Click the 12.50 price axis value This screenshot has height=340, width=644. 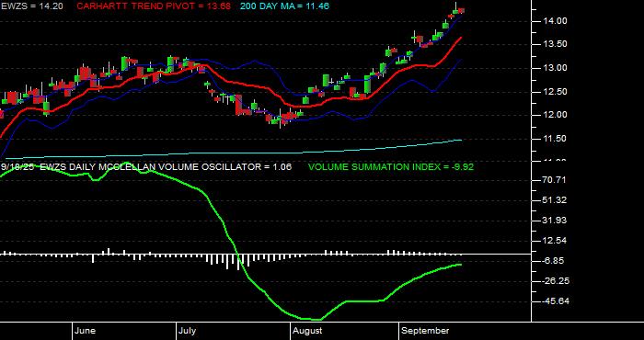[x=556, y=92]
